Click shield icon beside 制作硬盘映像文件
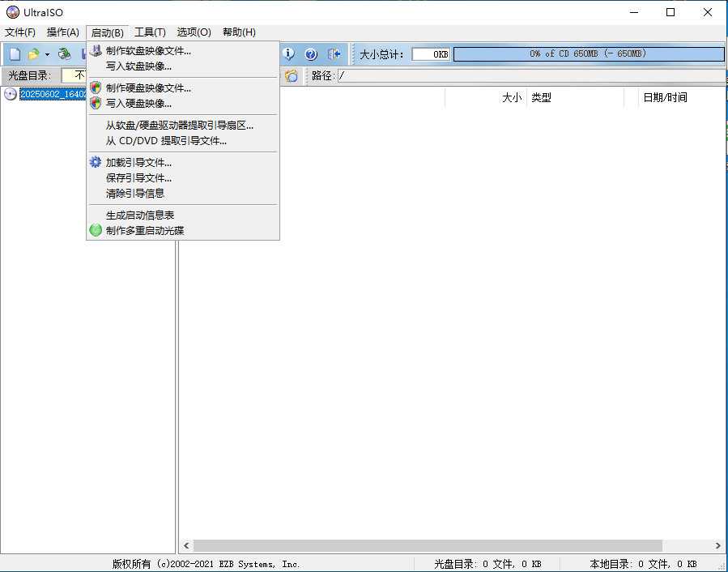This screenshot has height=572, width=728. pos(96,88)
